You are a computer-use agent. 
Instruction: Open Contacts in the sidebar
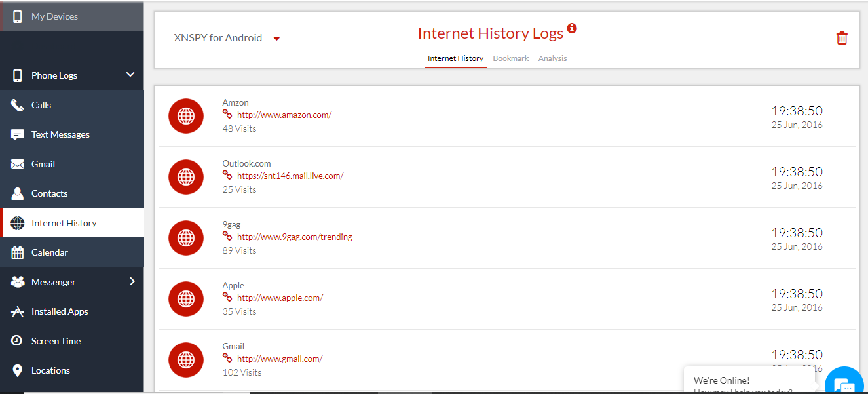tap(72, 193)
